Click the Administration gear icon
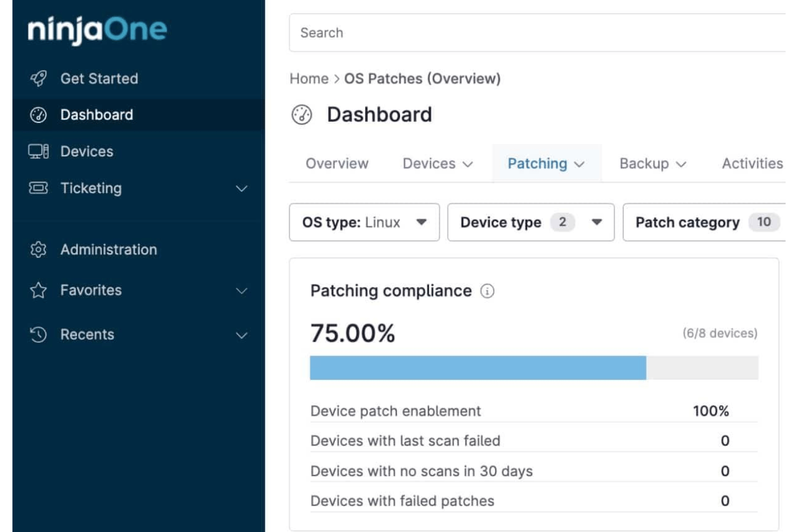This screenshot has height=532, width=798. 38,250
